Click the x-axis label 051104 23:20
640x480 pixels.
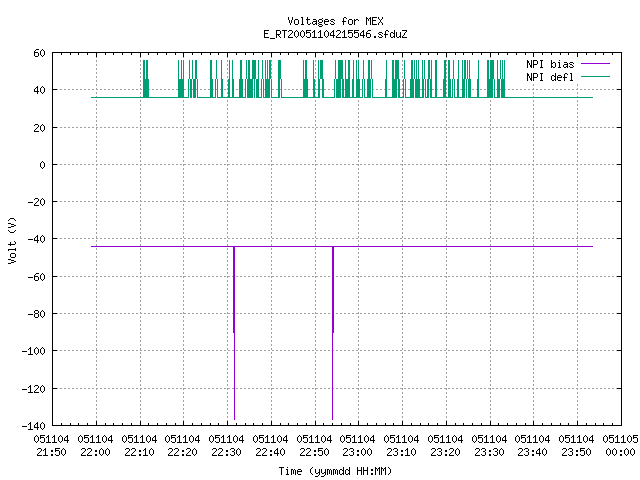point(445,446)
